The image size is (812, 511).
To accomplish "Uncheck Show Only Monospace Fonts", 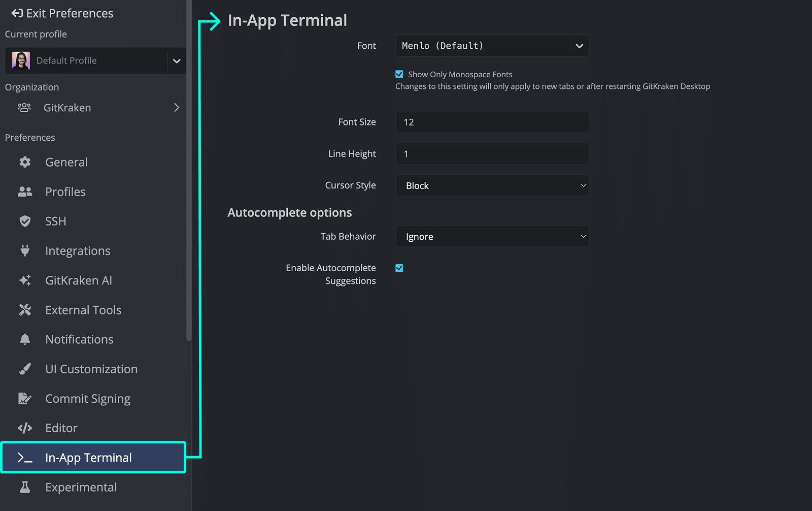I will coord(399,74).
